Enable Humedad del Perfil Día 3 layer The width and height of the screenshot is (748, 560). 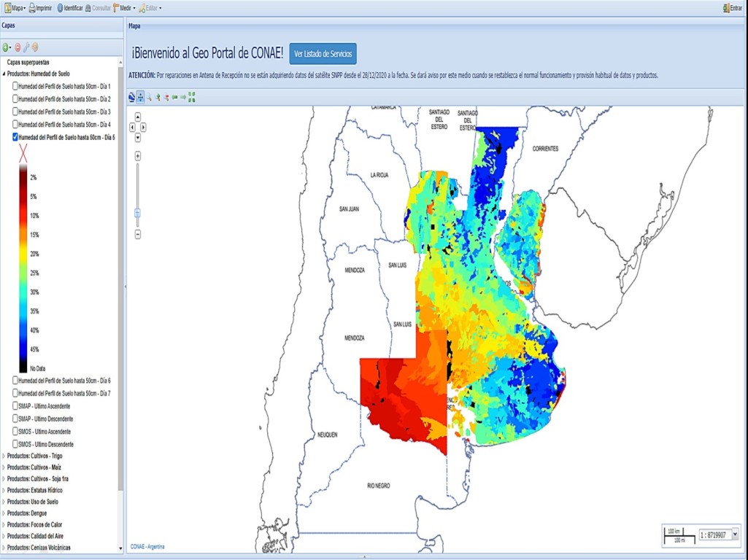click(15, 112)
